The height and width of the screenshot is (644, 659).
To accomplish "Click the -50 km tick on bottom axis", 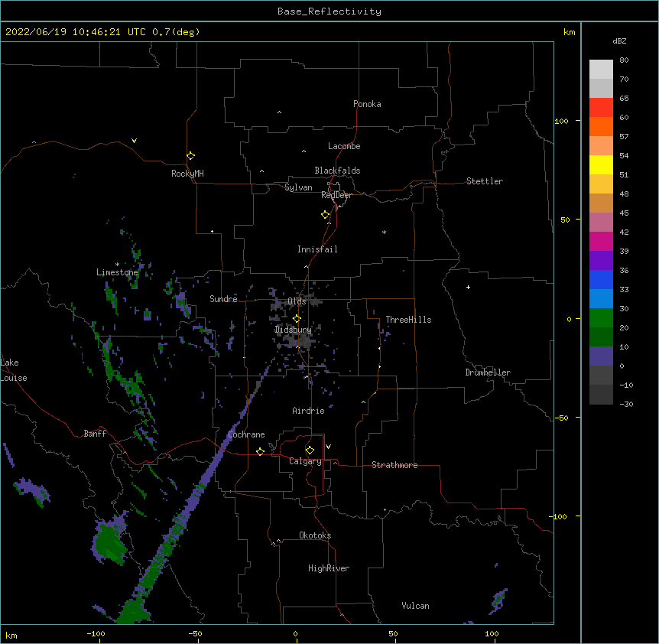I will pyautogui.click(x=195, y=633).
